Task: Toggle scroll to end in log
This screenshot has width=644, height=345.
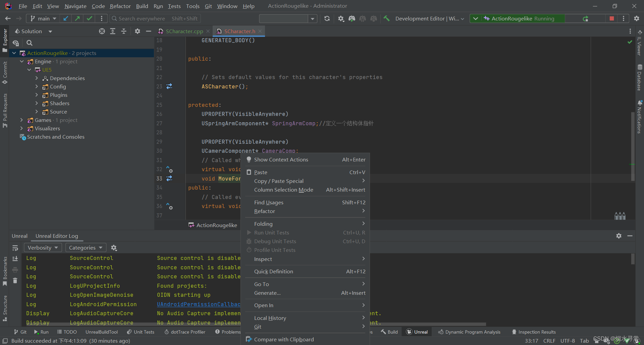Action: [x=15, y=259]
